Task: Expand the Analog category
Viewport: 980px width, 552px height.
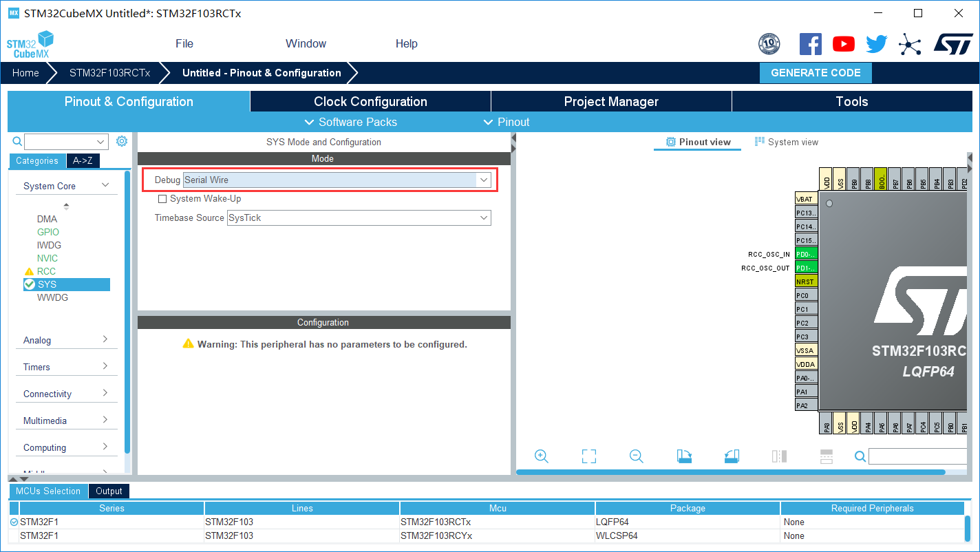Action: click(105, 339)
